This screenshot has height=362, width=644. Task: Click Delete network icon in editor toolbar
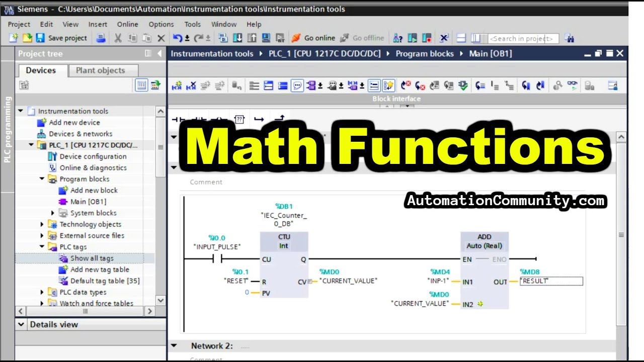pyautogui.click(x=191, y=85)
